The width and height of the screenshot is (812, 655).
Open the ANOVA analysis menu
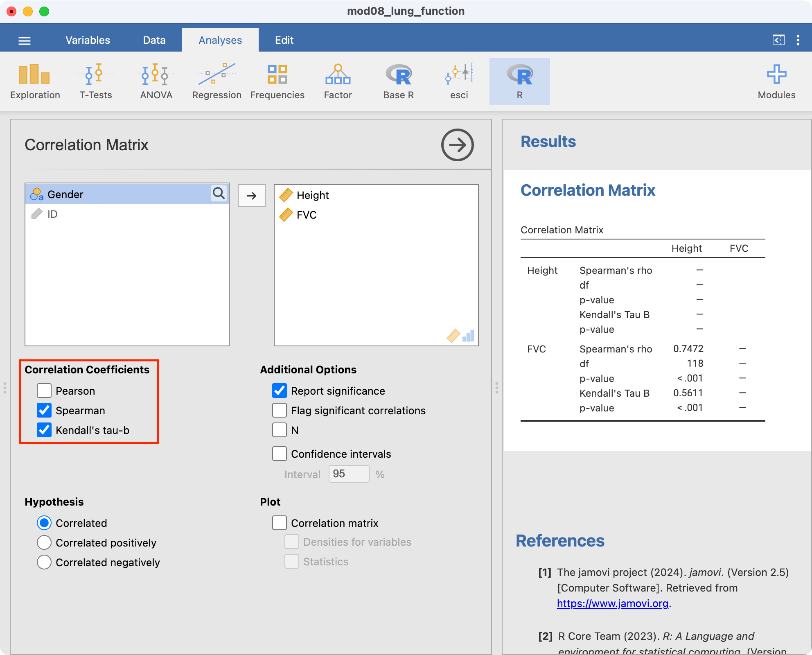(156, 82)
